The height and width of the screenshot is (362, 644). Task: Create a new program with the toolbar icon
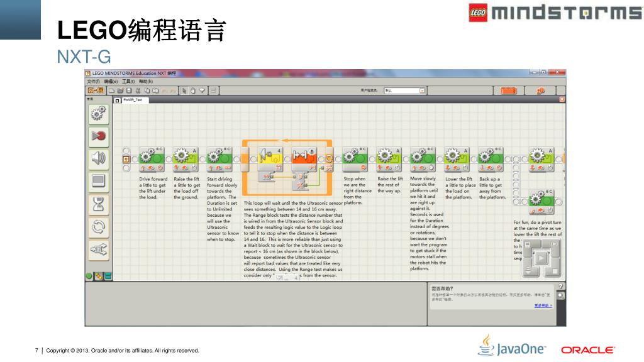pyautogui.click(x=112, y=90)
